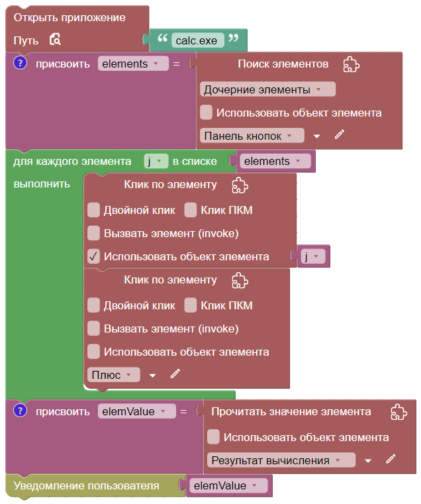Edit Результат вычисления selector with pencil icon
The width and height of the screenshot is (421, 504).
[x=391, y=459]
